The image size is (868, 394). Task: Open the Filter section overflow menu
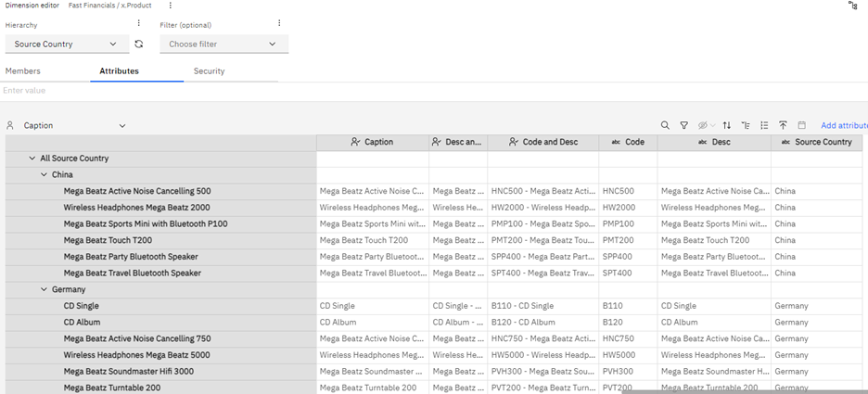point(279,23)
